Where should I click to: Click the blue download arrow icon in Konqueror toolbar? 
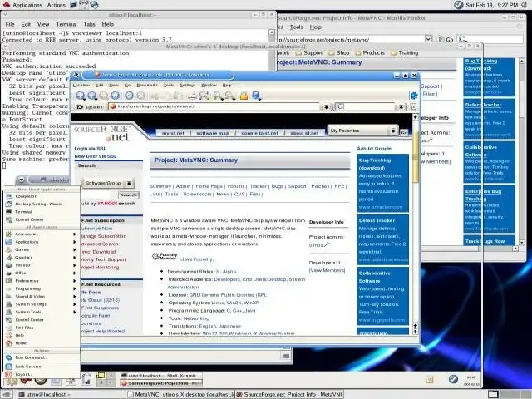(x=256, y=96)
